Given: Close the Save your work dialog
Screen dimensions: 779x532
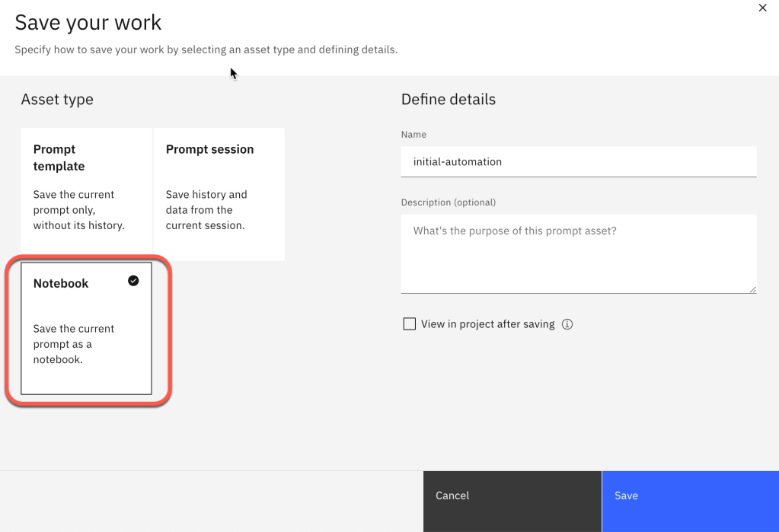Looking at the screenshot, I should [x=762, y=8].
